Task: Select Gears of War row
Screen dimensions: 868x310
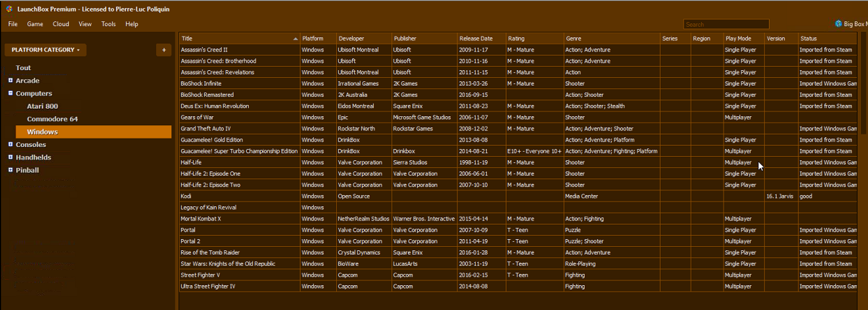Action: (518, 117)
